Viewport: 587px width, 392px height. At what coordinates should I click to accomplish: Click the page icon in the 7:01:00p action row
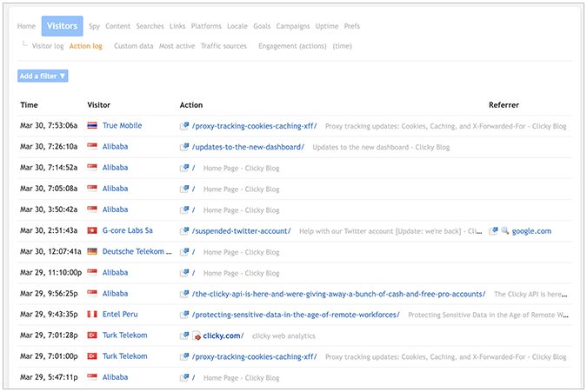184,357
